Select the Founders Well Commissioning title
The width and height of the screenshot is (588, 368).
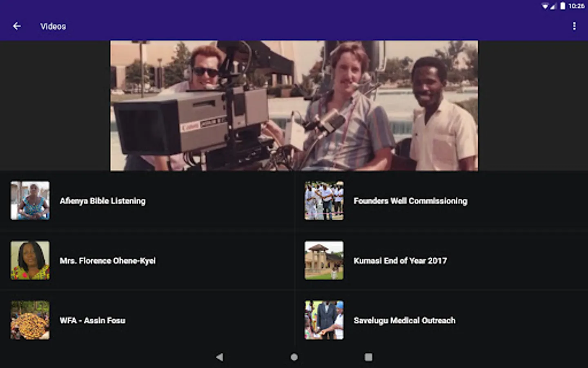click(410, 201)
